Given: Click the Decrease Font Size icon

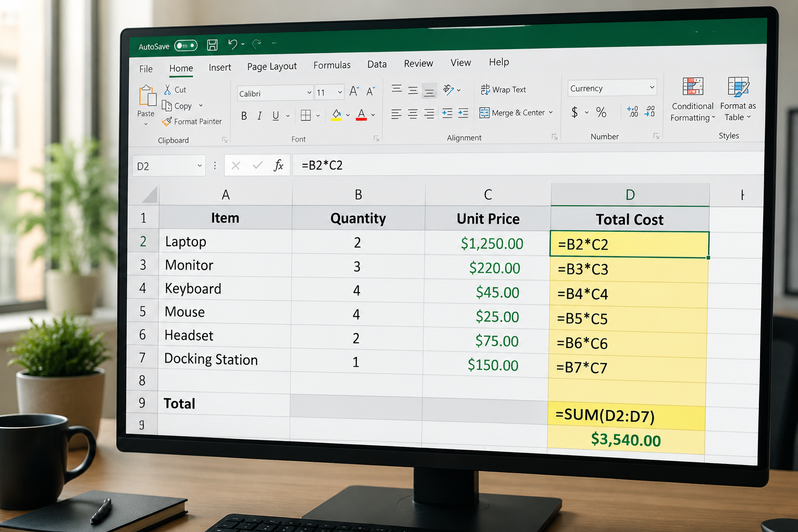Looking at the screenshot, I should coord(370,91).
